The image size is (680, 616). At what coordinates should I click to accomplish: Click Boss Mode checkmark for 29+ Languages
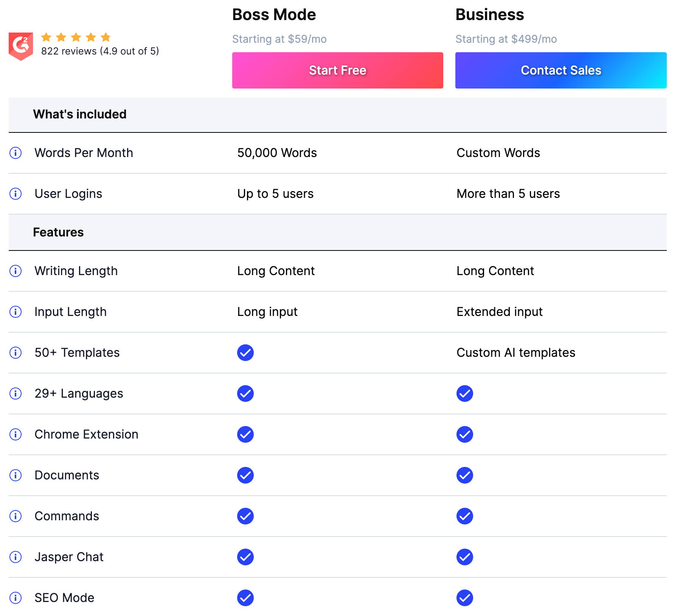[245, 394]
